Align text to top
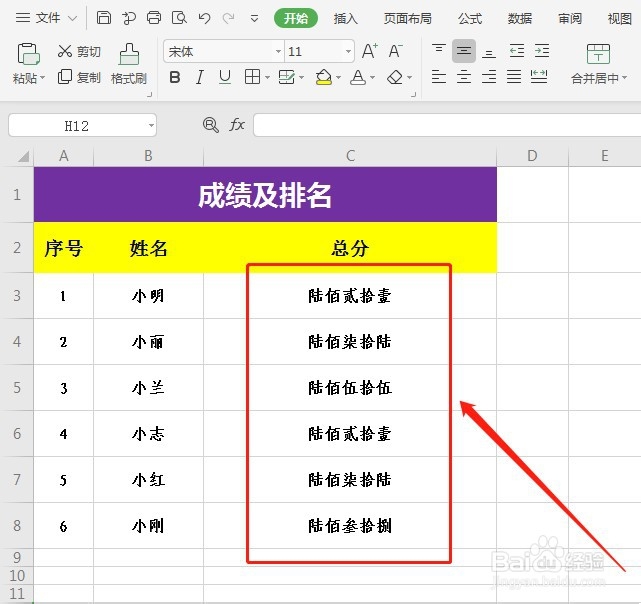The image size is (641, 604). click(x=439, y=51)
